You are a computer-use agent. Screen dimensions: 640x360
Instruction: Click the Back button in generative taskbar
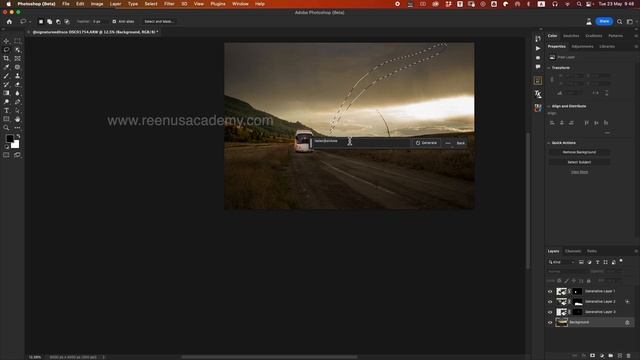(461, 143)
